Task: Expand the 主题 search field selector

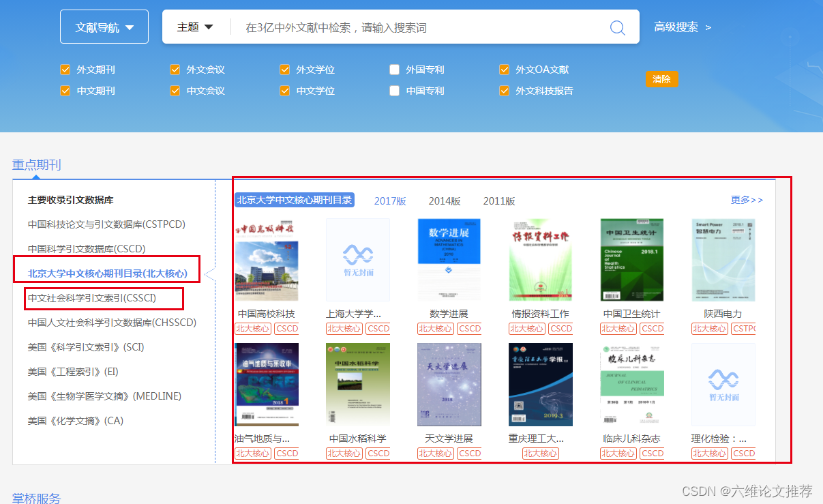Action: (x=195, y=27)
